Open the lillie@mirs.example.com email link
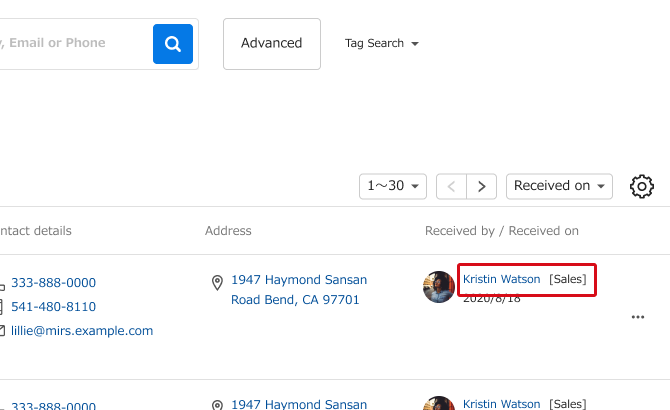Screen dimensions: 670x410 (x=82, y=331)
